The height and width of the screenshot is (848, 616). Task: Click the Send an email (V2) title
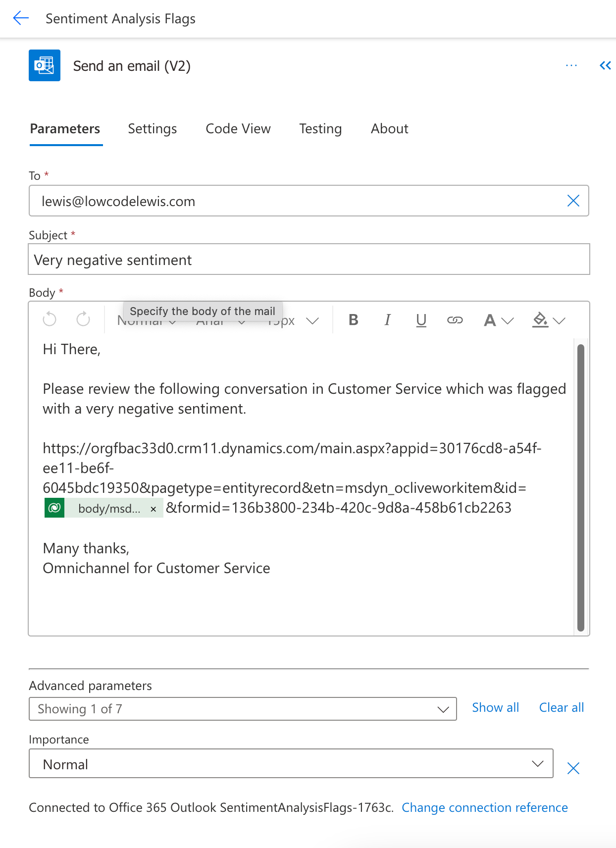pyautogui.click(x=132, y=66)
